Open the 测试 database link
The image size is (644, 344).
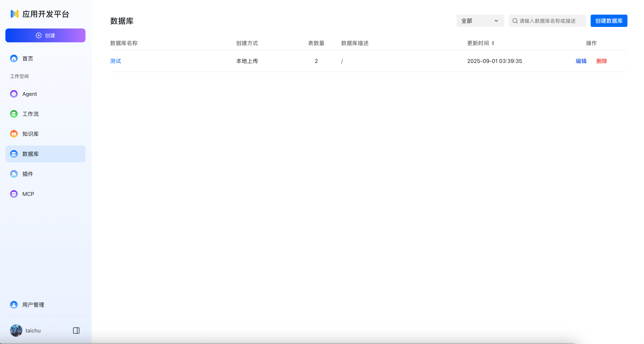click(x=116, y=61)
